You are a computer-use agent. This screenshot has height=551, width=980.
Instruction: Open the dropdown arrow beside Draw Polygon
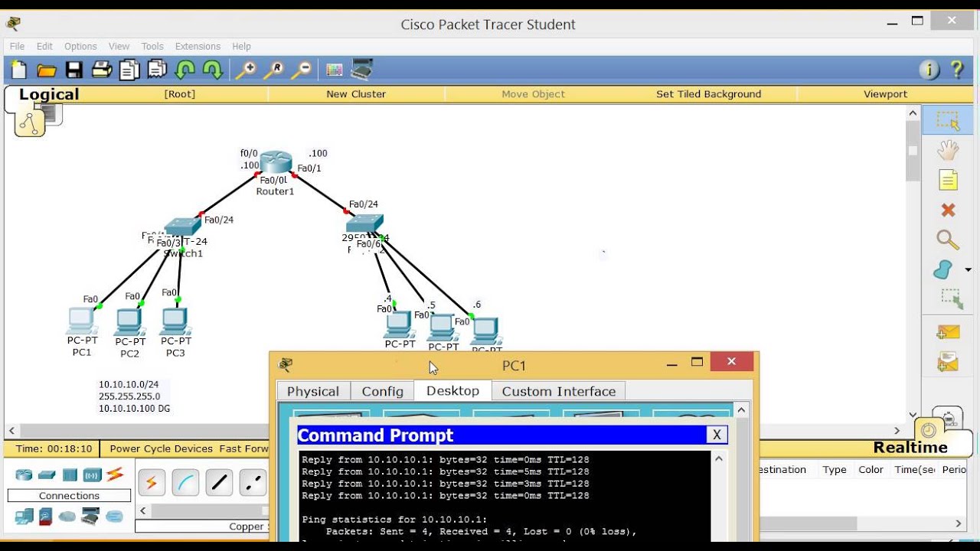coord(968,270)
